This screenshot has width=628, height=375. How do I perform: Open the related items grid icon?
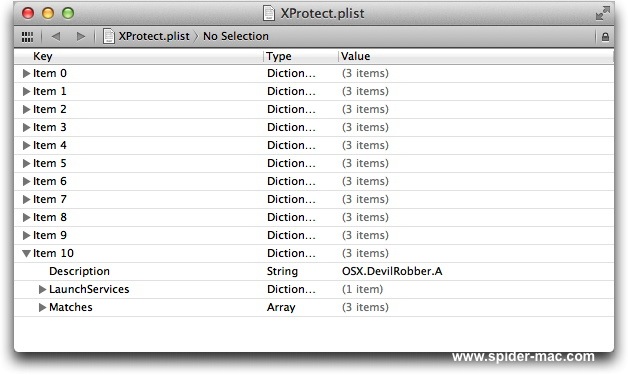27,37
